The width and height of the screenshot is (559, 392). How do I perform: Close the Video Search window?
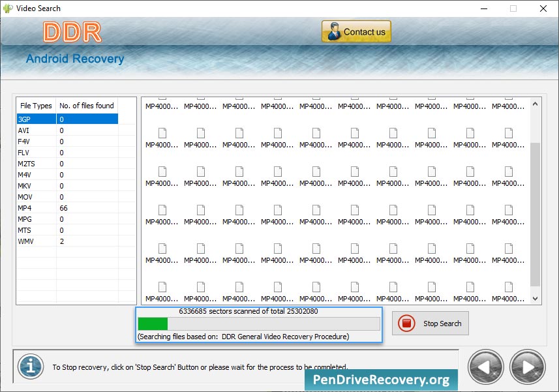[x=543, y=8]
